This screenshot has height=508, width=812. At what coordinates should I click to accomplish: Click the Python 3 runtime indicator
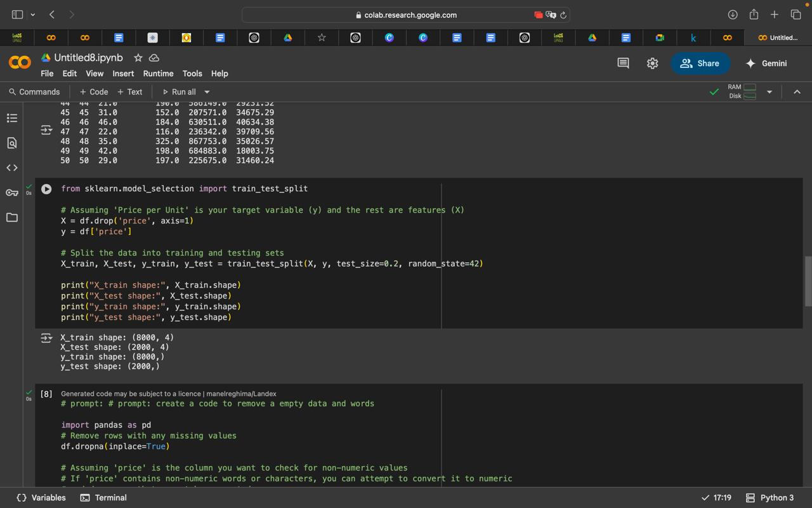pyautogui.click(x=769, y=498)
